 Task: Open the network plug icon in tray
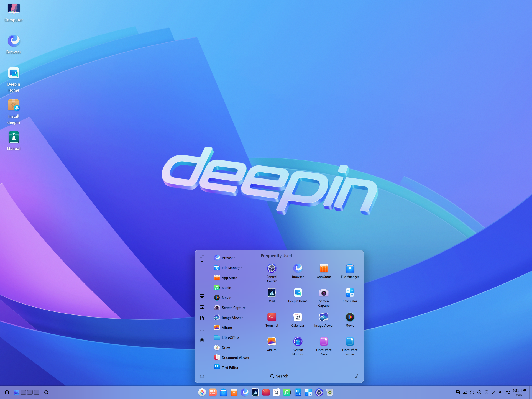493,392
